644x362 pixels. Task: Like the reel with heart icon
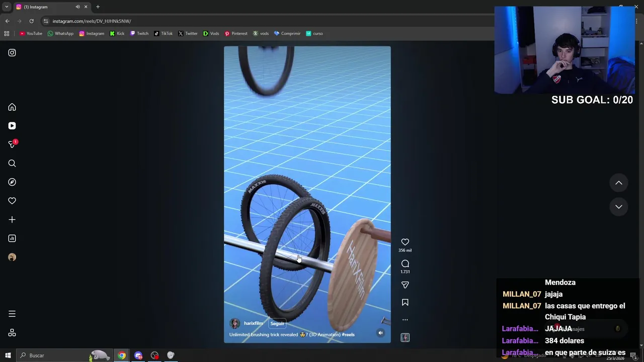point(405,242)
